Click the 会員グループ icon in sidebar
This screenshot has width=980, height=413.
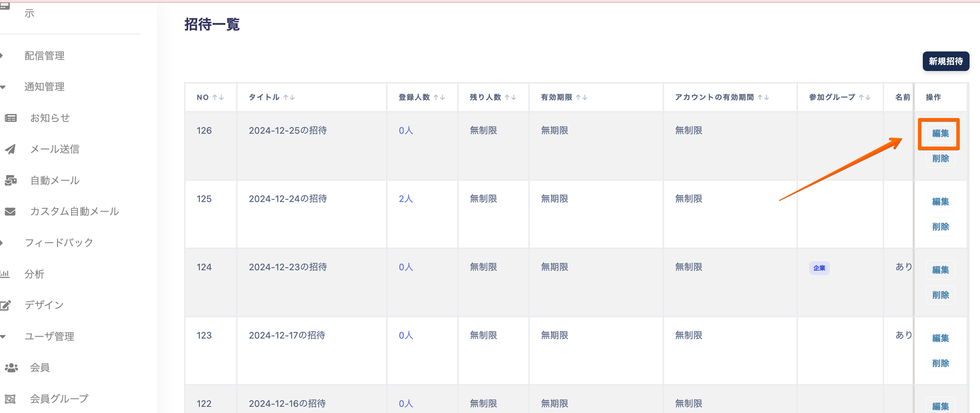click(11, 399)
